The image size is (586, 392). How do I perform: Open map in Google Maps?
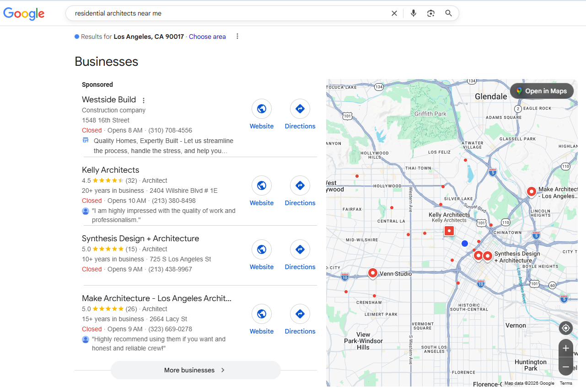coord(542,91)
